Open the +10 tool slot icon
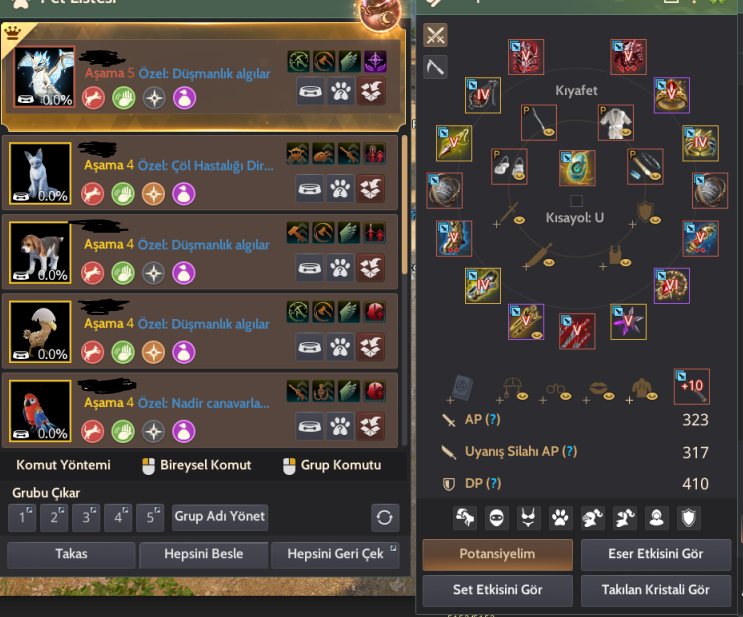The width and height of the screenshot is (743, 617). (x=692, y=386)
